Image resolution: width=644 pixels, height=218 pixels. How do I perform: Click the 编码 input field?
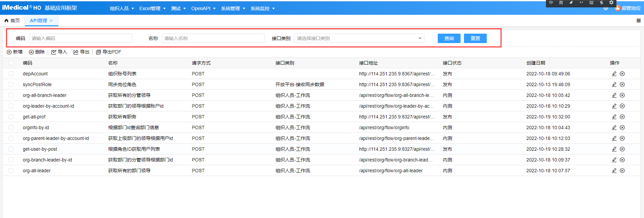81,38
